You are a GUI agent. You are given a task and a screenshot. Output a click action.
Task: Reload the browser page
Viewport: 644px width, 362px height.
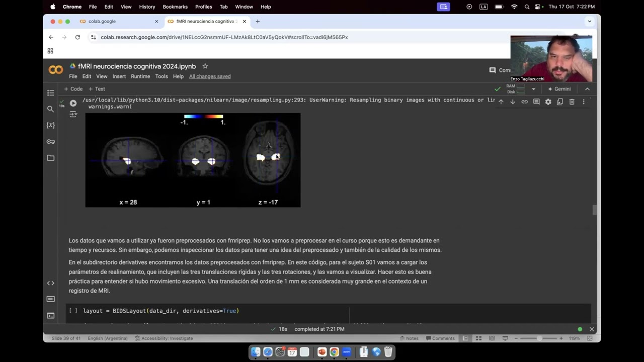[77, 37]
